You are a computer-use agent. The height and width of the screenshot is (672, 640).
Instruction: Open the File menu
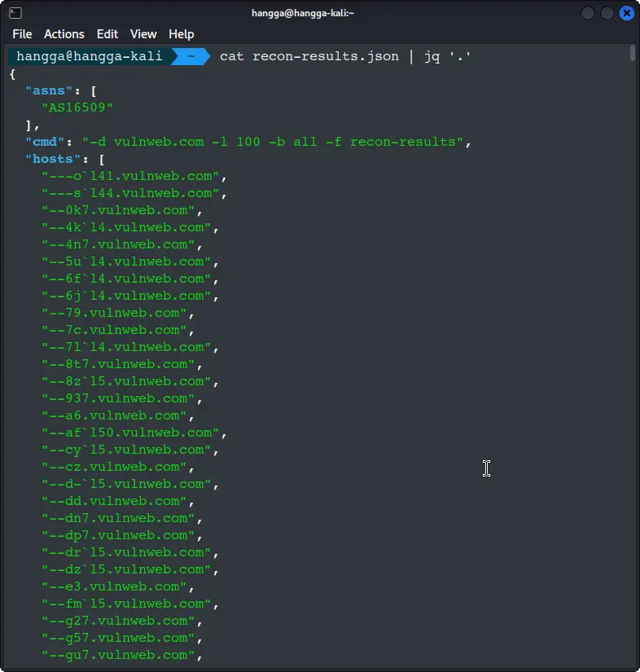click(x=22, y=34)
